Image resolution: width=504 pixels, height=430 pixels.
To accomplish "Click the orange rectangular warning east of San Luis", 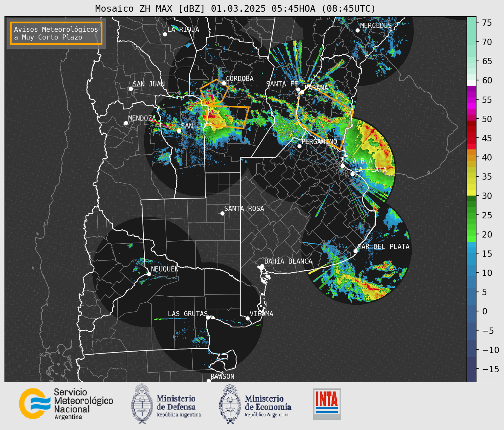I will tap(228, 117).
